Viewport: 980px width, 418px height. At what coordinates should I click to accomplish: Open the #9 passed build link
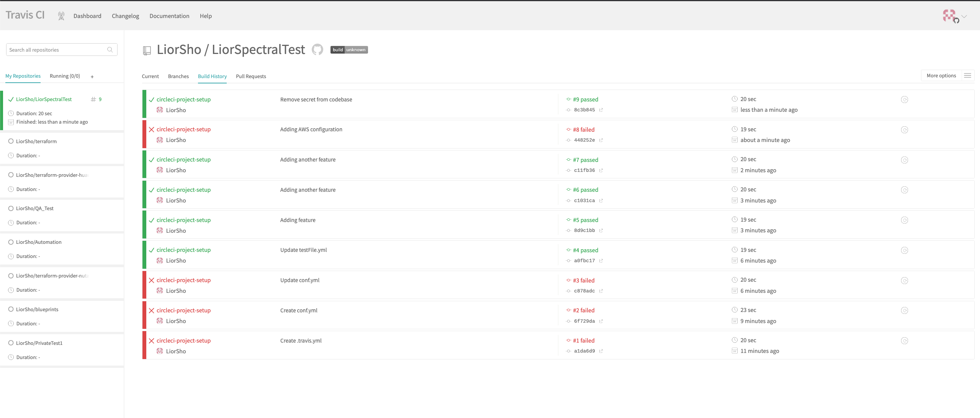[585, 100]
